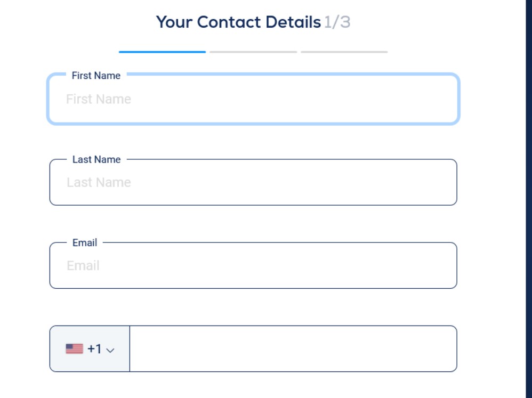The width and height of the screenshot is (532, 398).
Task: Click the First Name floating label
Action: pos(96,76)
